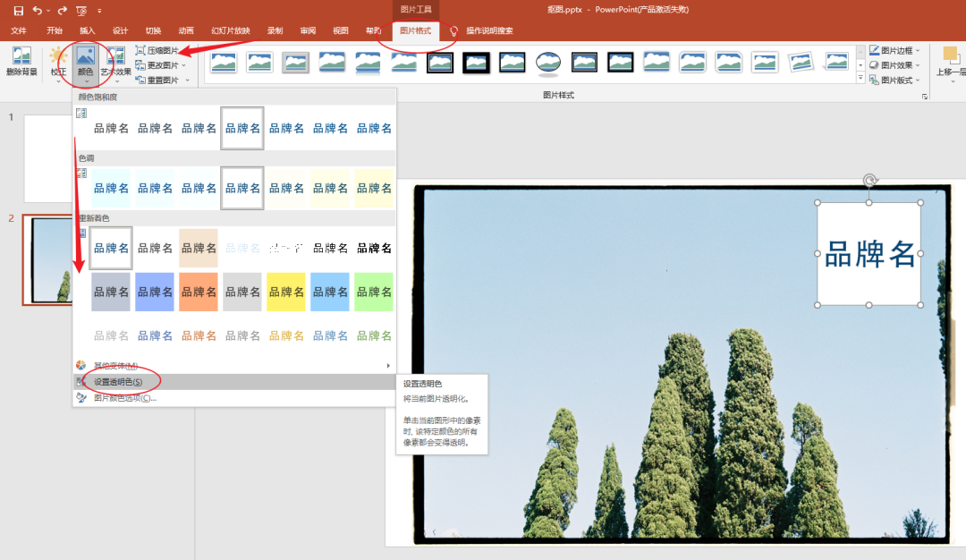This screenshot has height=560, width=966.
Task: Select the light green dark recolor swatch
Action: [x=374, y=292]
